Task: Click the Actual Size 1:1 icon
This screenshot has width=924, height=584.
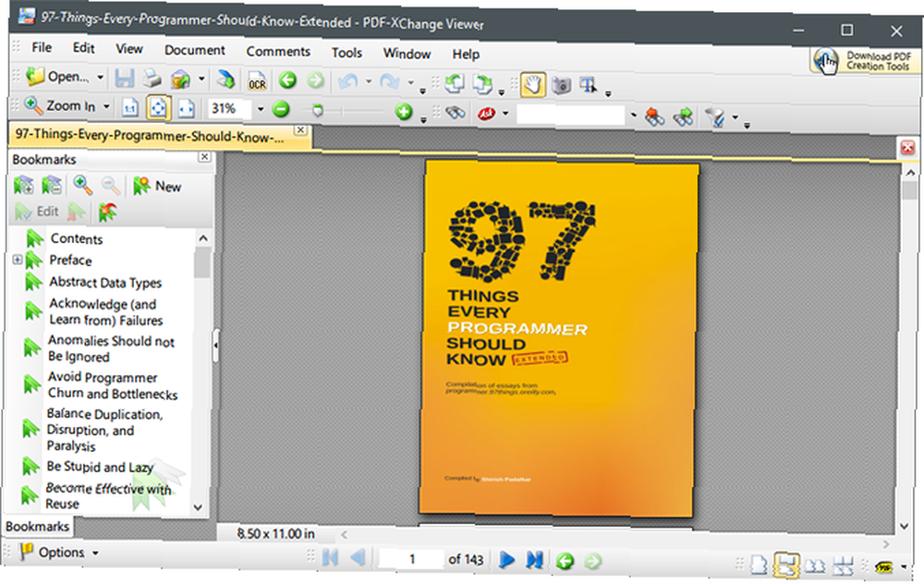Action: point(129,108)
